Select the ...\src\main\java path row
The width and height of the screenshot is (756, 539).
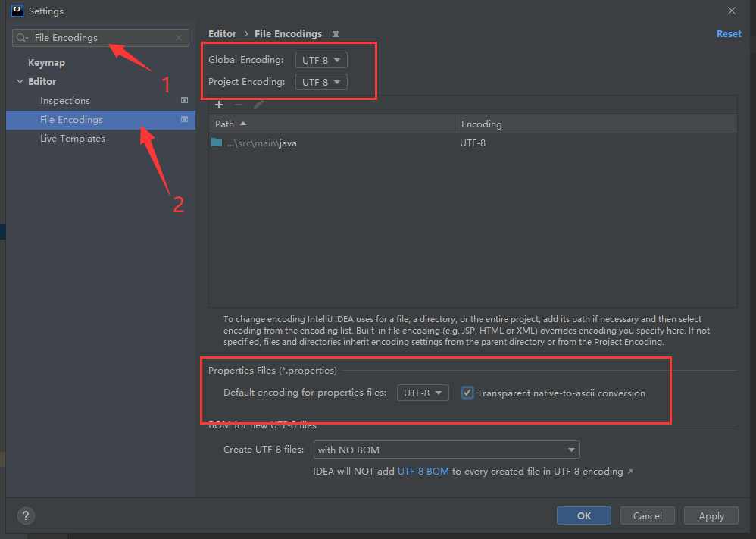473,143
